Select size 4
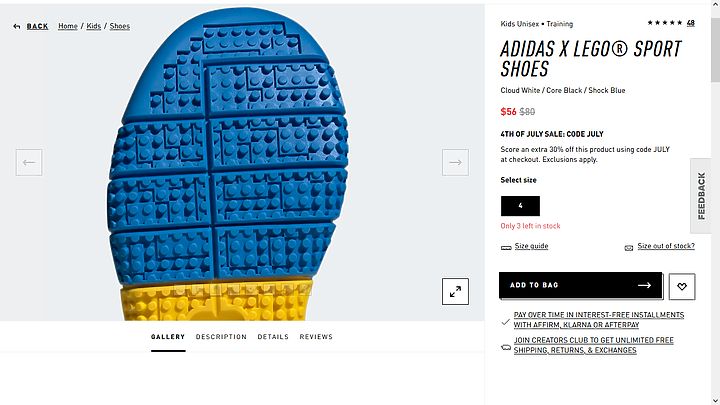Viewport: 720px width, 405px height. tap(520, 206)
